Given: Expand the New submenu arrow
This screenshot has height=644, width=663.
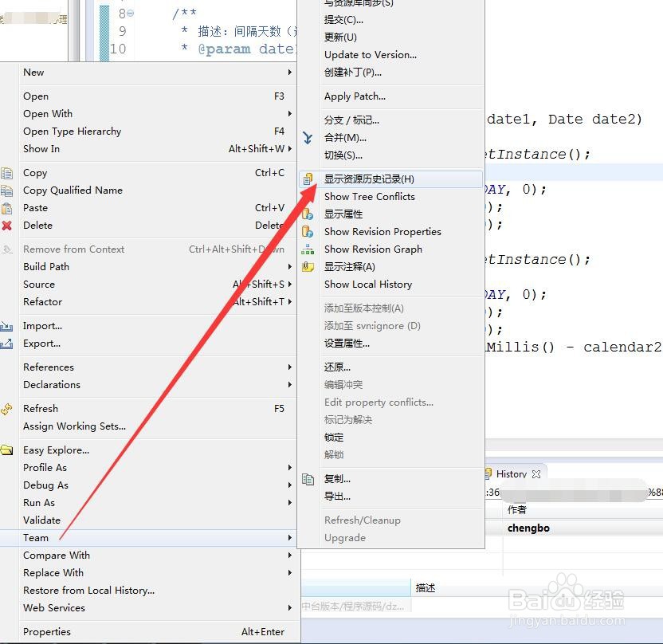Looking at the screenshot, I should pos(289,73).
